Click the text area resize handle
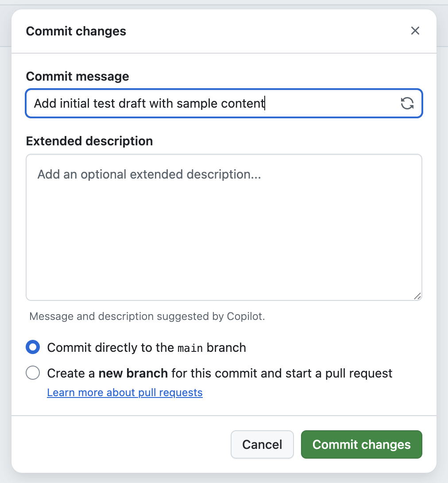The height and width of the screenshot is (483, 448). pyautogui.click(x=417, y=296)
